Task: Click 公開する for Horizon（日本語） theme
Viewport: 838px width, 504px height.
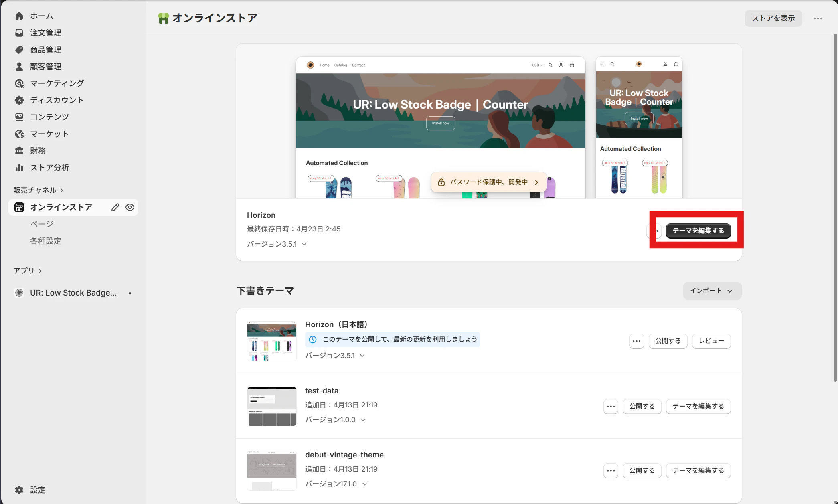Action: pos(668,341)
